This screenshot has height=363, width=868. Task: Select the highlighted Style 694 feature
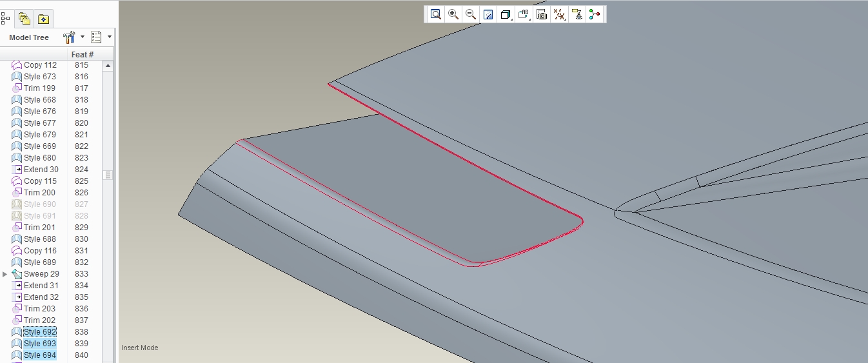(x=40, y=355)
